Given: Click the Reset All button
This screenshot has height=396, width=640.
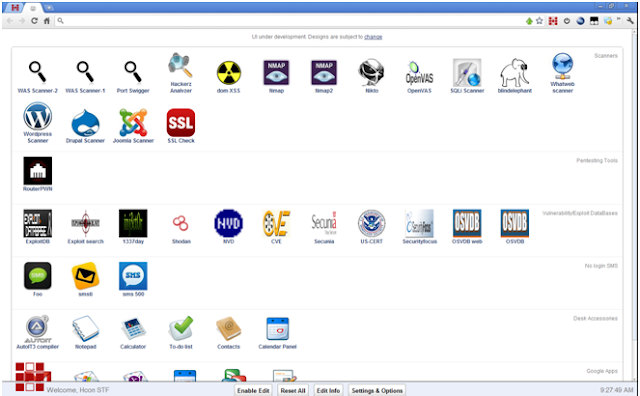Looking at the screenshot, I should point(293,390).
